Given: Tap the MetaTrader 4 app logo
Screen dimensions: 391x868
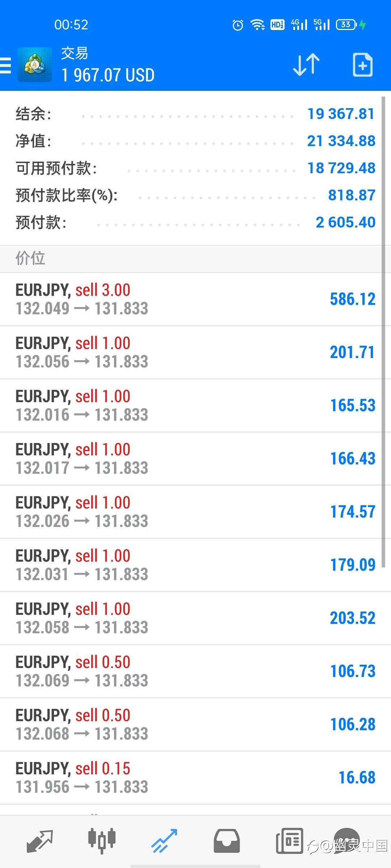Looking at the screenshot, I should [35, 65].
